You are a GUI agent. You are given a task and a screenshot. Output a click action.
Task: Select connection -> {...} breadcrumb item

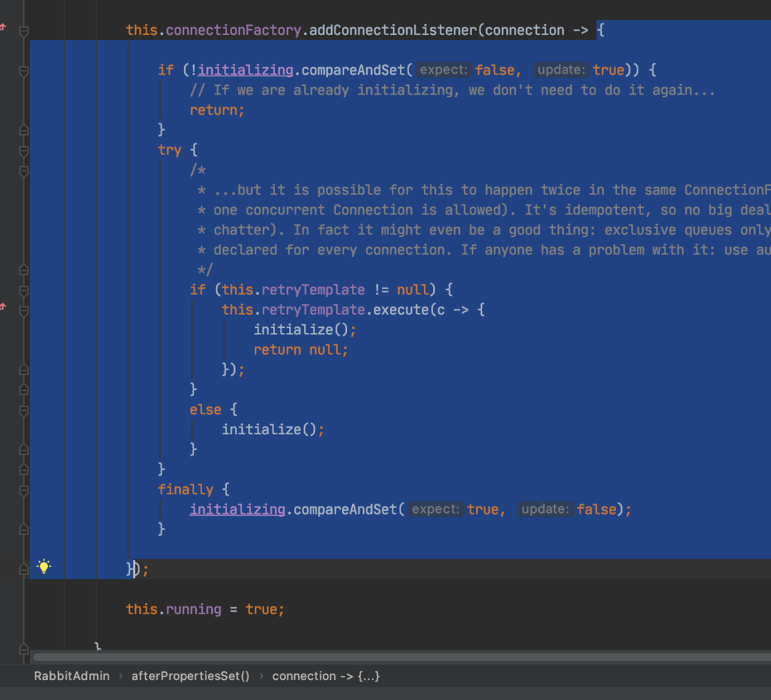(326, 676)
